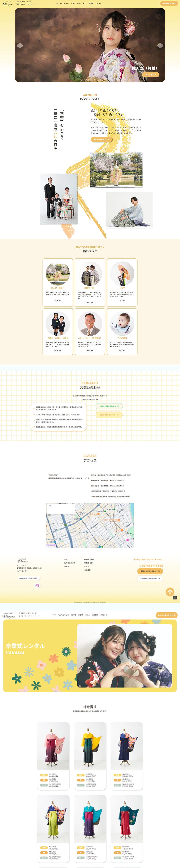The height and width of the screenshot is (868, 180).
Task: Open the yellow kimono with green hakama image
Action: tap(90, 746)
